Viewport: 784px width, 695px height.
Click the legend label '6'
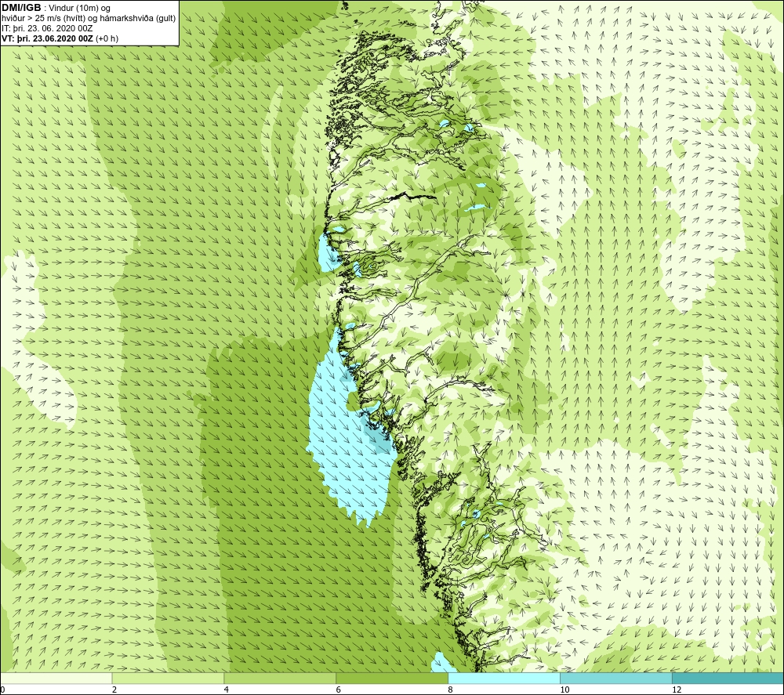[x=338, y=690]
